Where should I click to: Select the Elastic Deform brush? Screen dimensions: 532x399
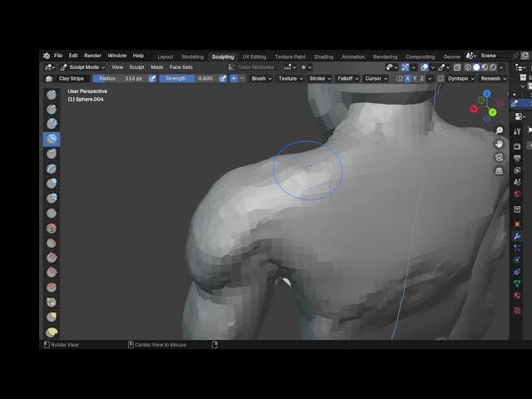pyautogui.click(x=52, y=332)
